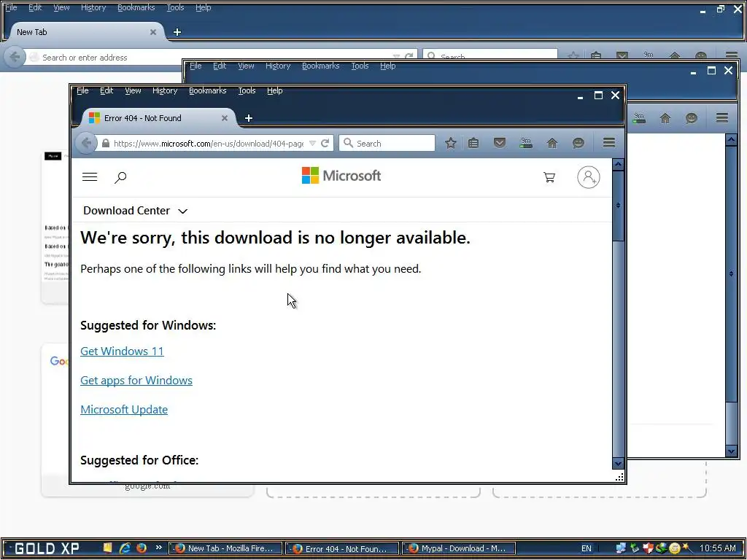Open Tools menu in Mypal Download window
This screenshot has height=560, width=747.
pos(360,66)
